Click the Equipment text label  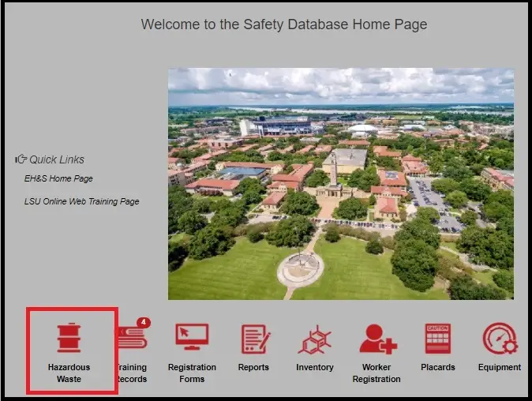click(x=499, y=368)
